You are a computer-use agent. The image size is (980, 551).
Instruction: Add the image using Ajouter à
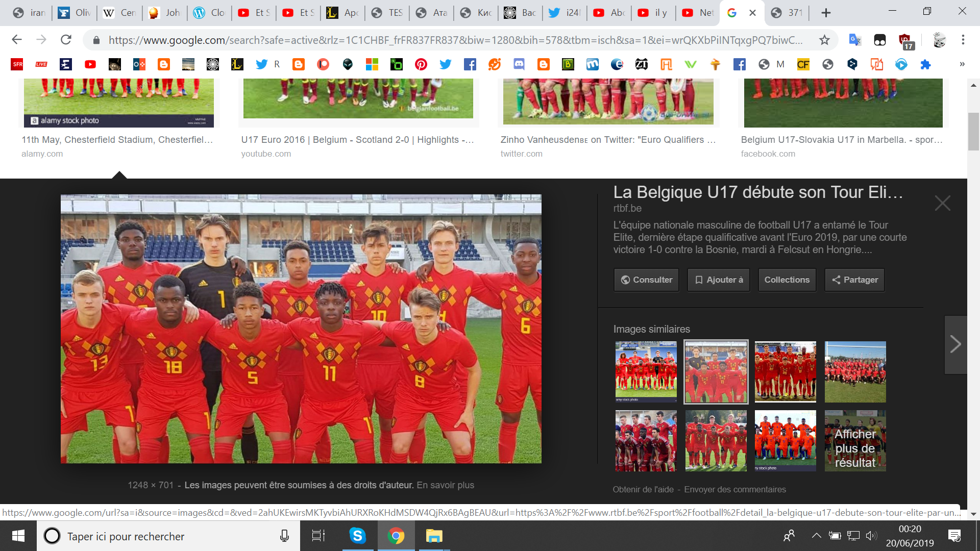coord(718,280)
